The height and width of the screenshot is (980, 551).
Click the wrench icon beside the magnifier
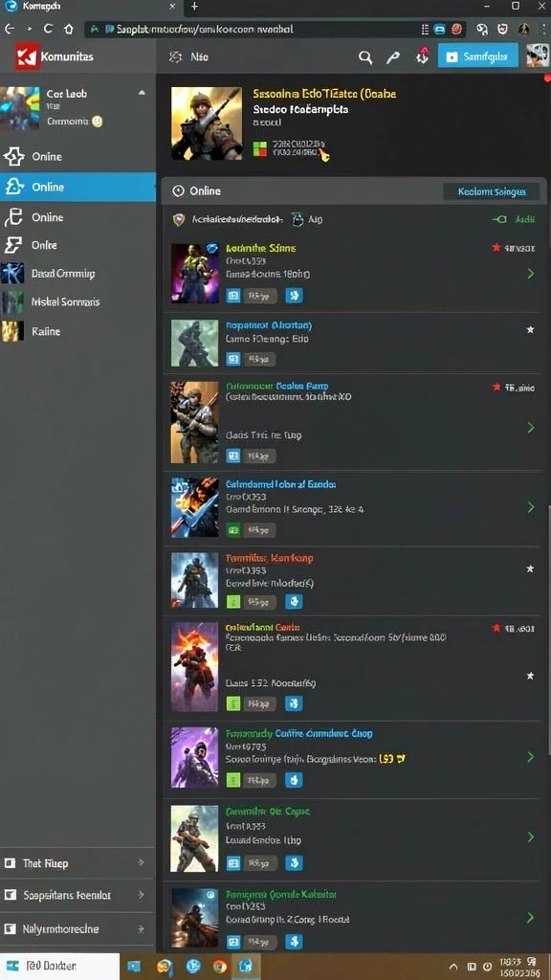coord(393,57)
